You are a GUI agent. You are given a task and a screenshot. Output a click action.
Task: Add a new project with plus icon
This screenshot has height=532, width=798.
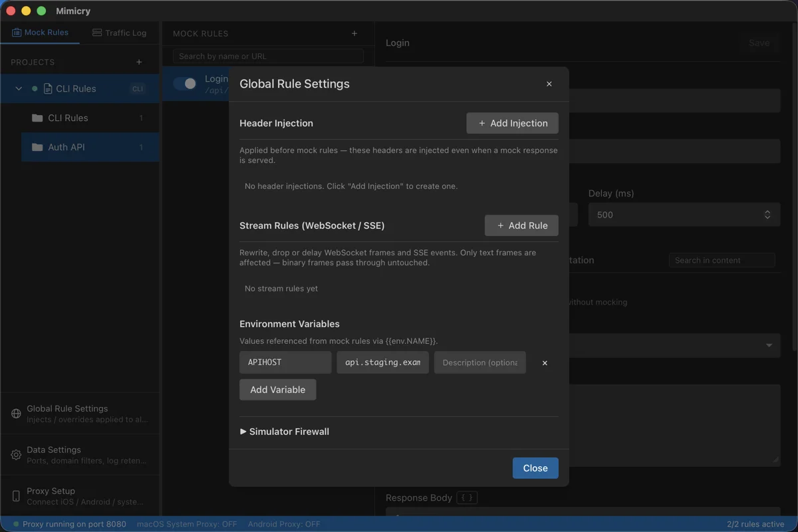(139, 62)
